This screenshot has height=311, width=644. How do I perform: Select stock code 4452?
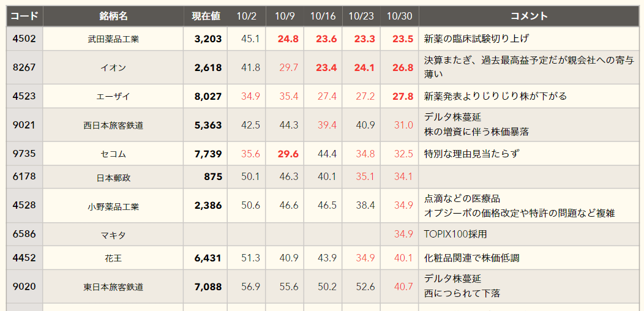24,258
